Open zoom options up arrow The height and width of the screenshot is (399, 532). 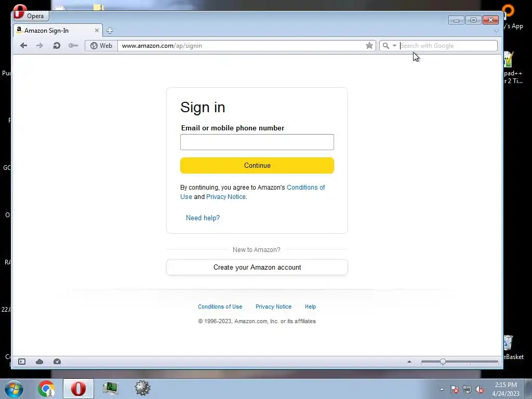pos(409,362)
